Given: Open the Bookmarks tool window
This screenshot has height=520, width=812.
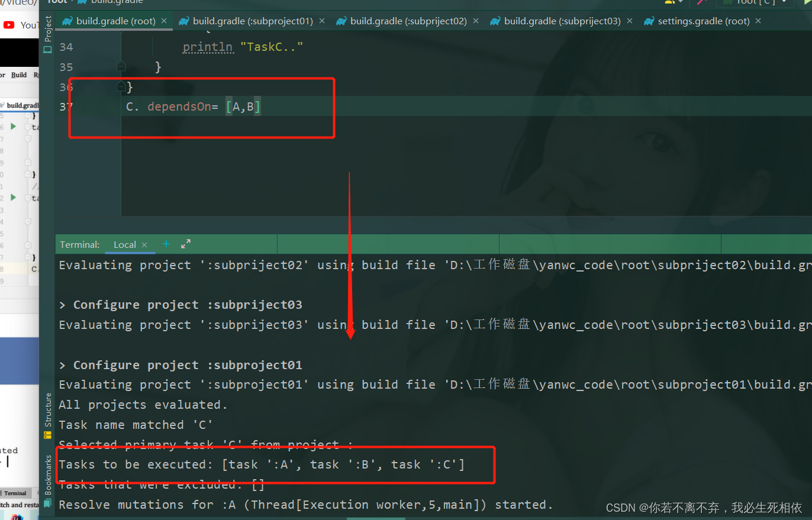Looking at the screenshot, I should pyautogui.click(x=48, y=480).
